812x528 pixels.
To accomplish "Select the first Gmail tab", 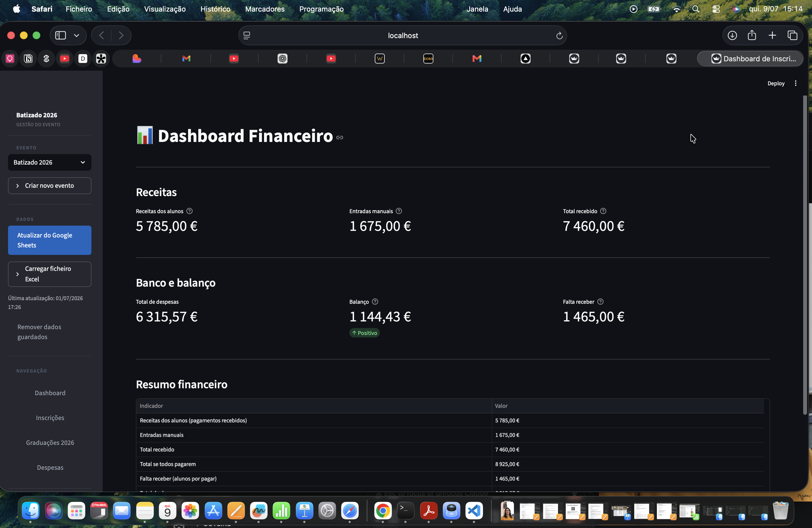I will click(x=186, y=59).
